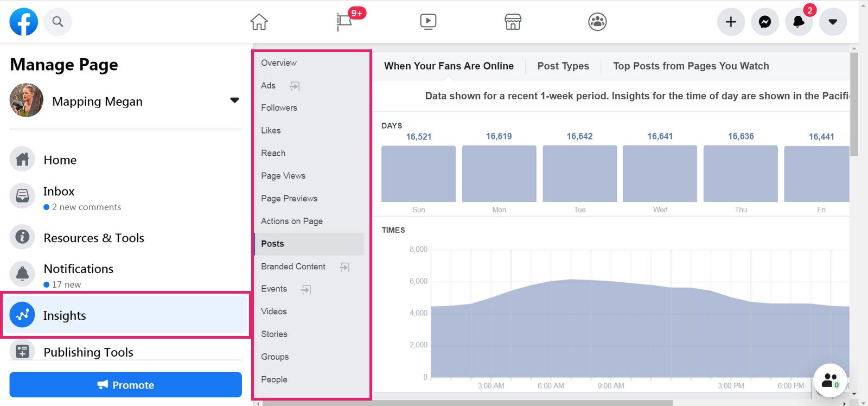The image size is (868, 406).
Task: Click the Fri bar in Days chart
Action: click(817, 174)
